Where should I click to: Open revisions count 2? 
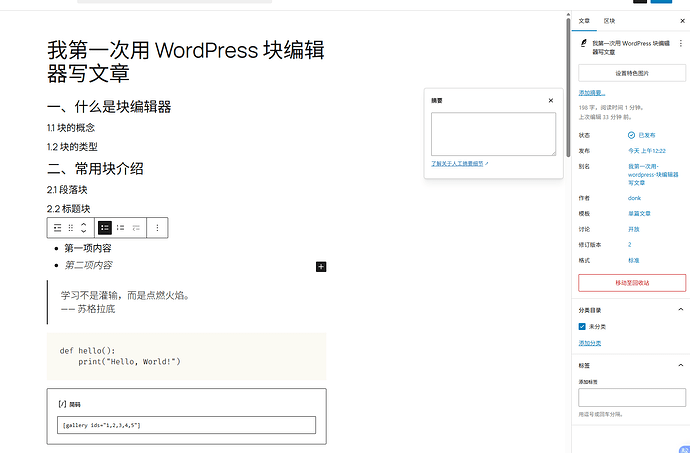pos(630,244)
